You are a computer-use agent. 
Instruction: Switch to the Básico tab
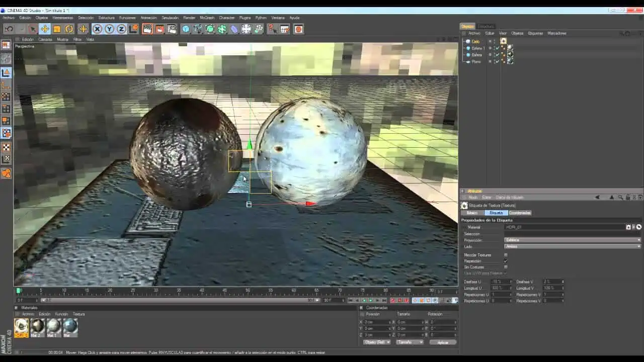pos(472,213)
